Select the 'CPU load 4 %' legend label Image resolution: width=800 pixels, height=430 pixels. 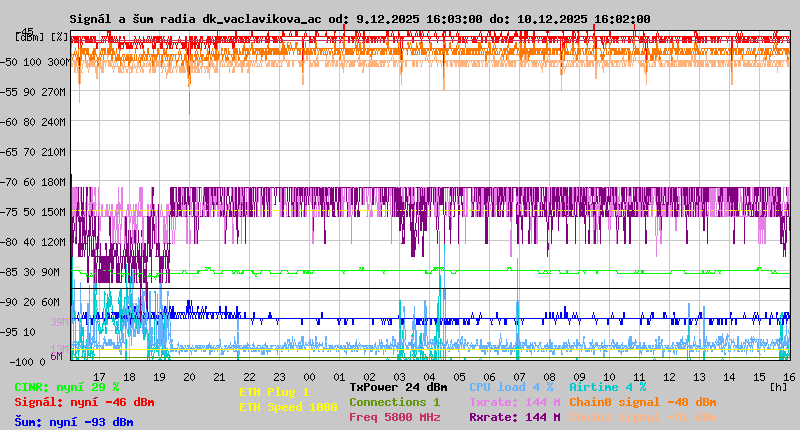(x=511, y=387)
